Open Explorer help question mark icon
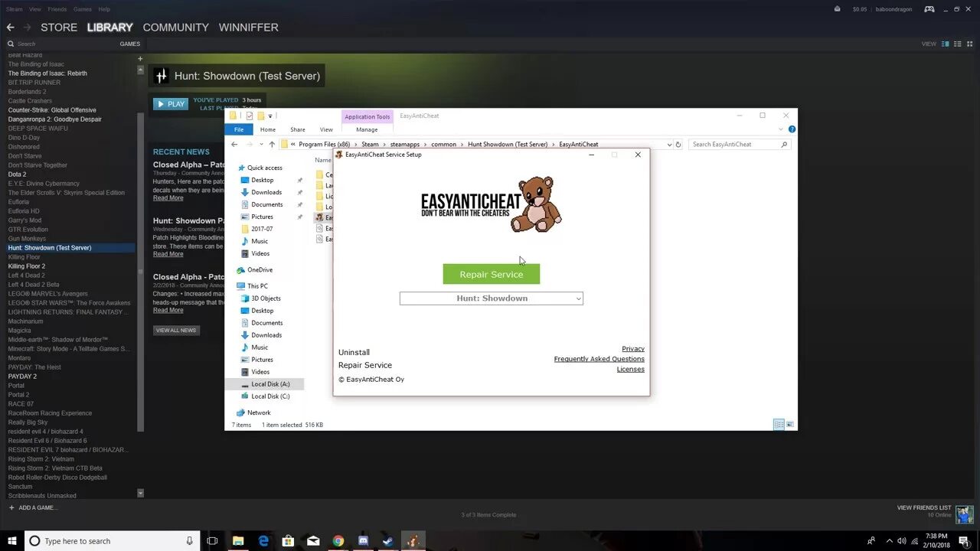Screen dimensions: 980x551 (x=792, y=129)
